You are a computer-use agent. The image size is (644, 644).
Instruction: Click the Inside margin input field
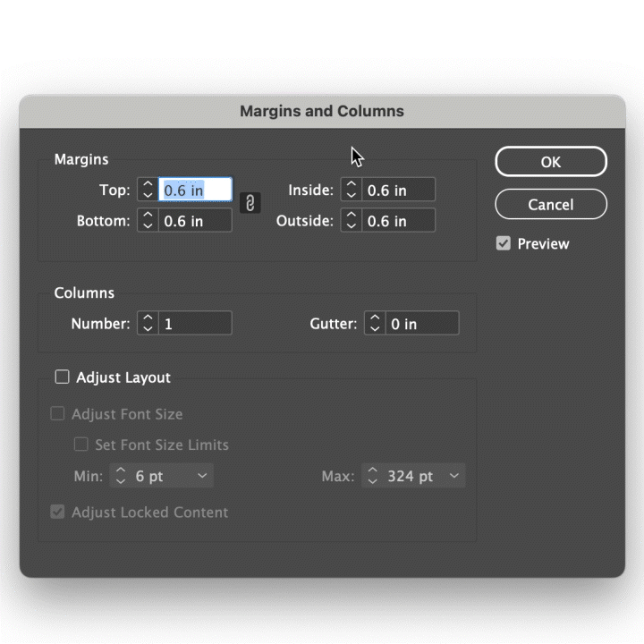(x=398, y=190)
